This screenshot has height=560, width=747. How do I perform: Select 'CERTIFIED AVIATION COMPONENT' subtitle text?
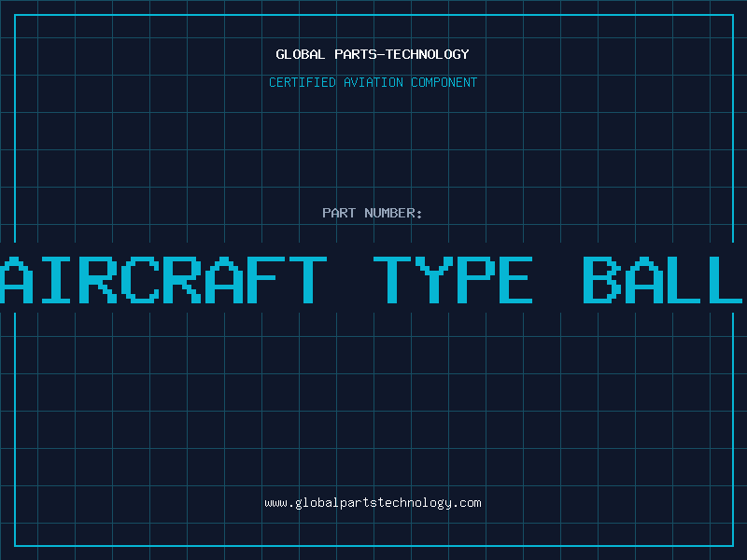tap(373, 82)
